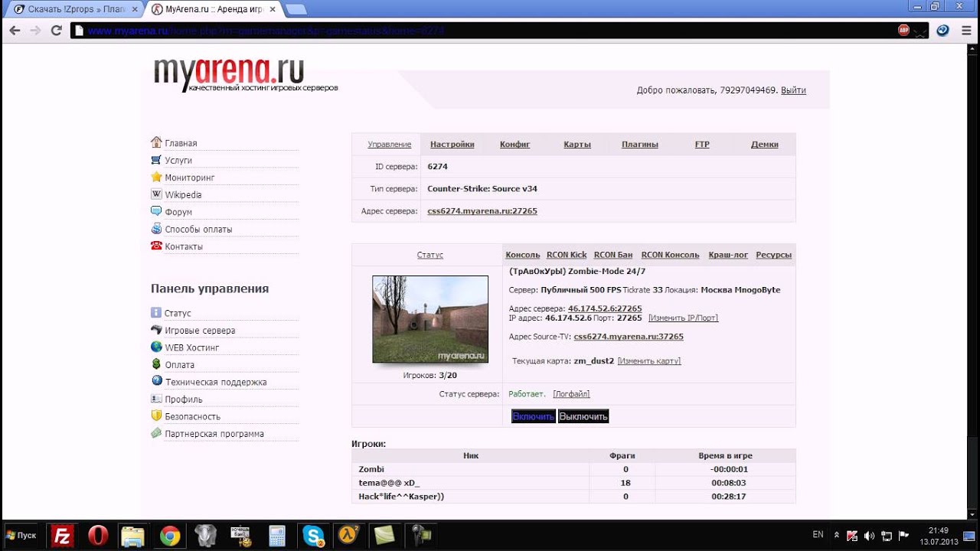The image size is (980, 551).
Task: Open the Консоль tab
Action: pos(522,255)
